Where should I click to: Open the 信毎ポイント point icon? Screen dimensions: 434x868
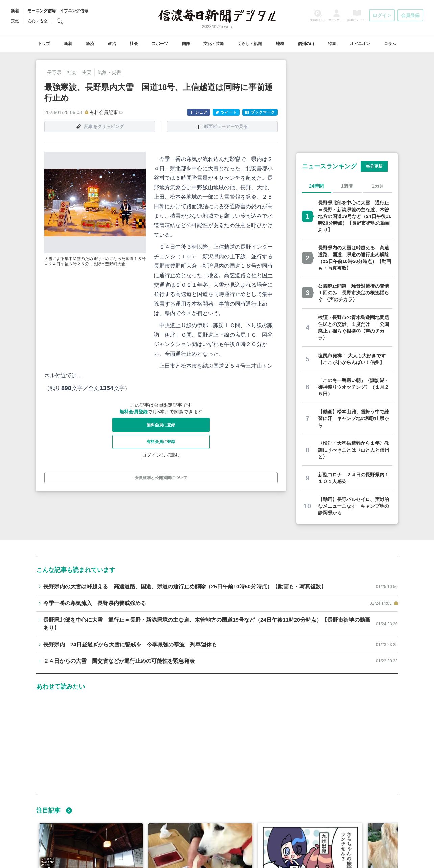click(317, 15)
